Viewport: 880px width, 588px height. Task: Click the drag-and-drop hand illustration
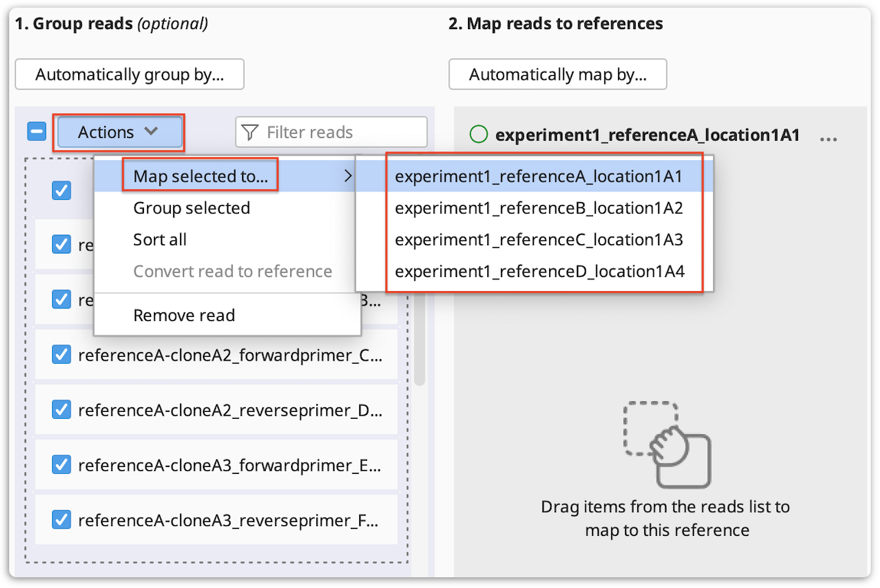667,444
